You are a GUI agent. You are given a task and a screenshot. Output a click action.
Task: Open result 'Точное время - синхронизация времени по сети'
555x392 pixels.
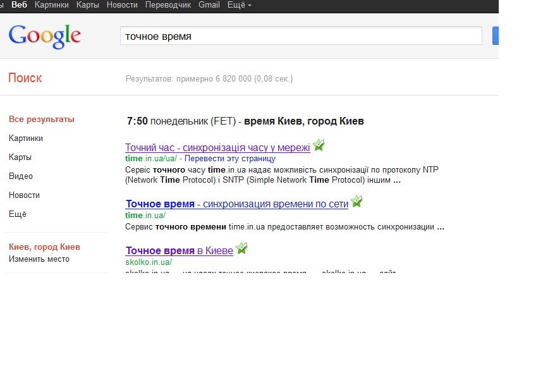click(237, 204)
